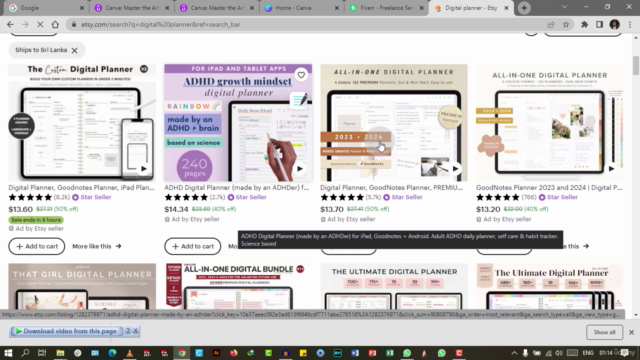Open the Custom Digital Planner thumbnail
Screen dimensions: 640x360
click(82, 122)
